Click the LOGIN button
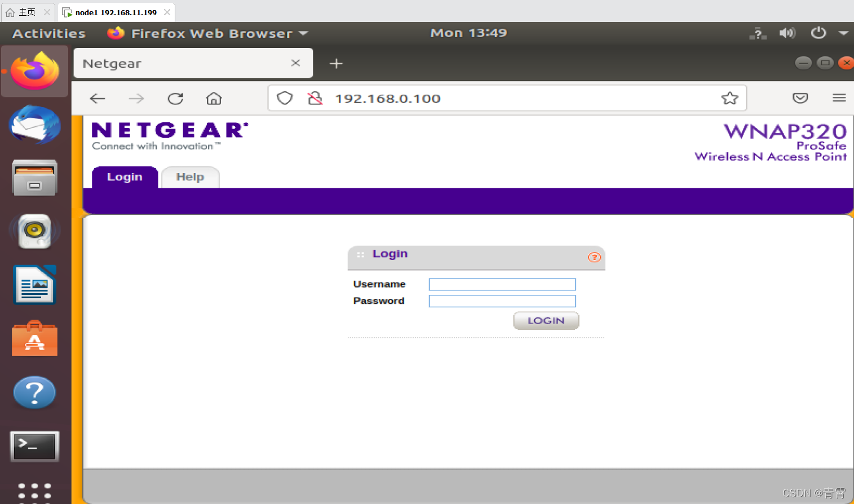Image resolution: width=854 pixels, height=504 pixels. pyautogui.click(x=546, y=321)
